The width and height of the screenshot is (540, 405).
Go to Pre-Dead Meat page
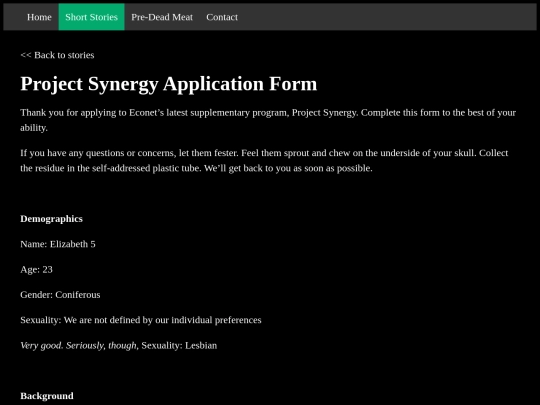(x=162, y=17)
